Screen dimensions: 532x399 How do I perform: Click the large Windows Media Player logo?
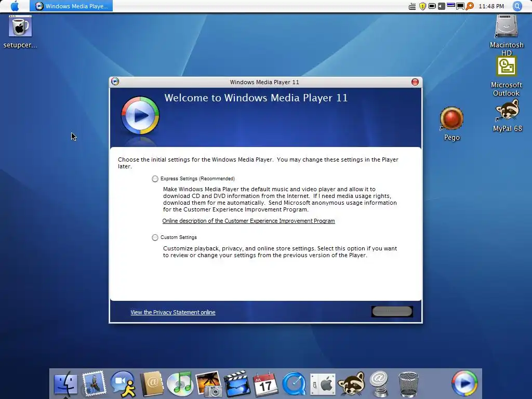click(140, 115)
